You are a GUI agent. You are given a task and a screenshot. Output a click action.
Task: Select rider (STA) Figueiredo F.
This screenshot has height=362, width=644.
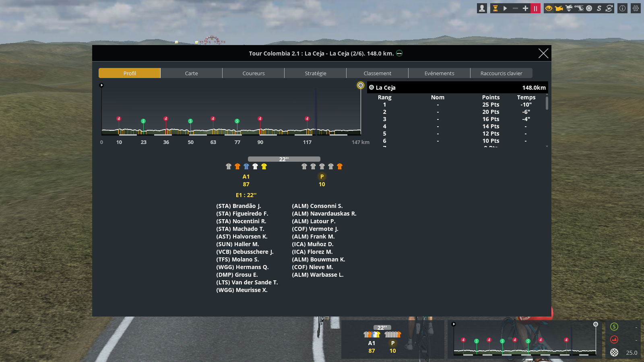[242, 214]
